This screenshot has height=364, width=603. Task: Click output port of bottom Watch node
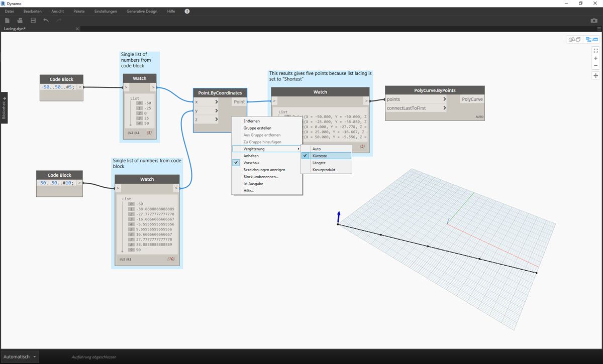point(176,188)
